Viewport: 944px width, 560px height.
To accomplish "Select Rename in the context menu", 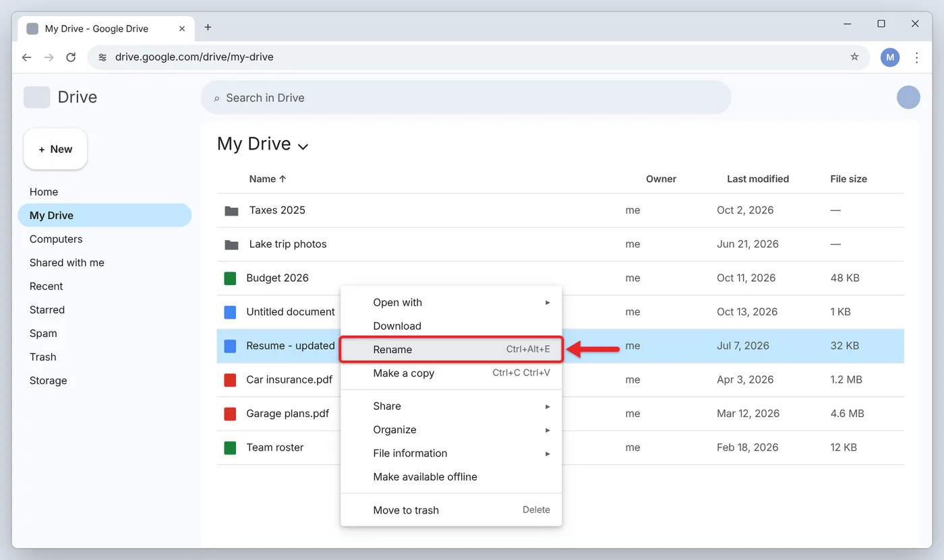I will pyautogui.click(x=451, y=349).
